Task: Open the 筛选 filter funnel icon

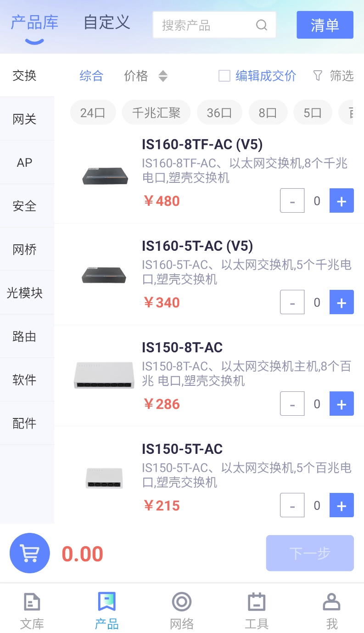Action: point(318,76)
